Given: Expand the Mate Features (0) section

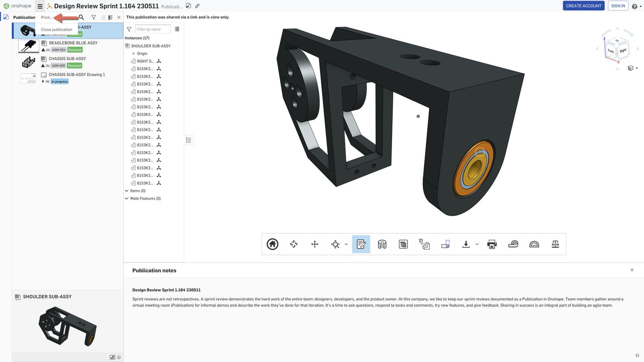Looking at the screenshot, I should click(127, 198).
